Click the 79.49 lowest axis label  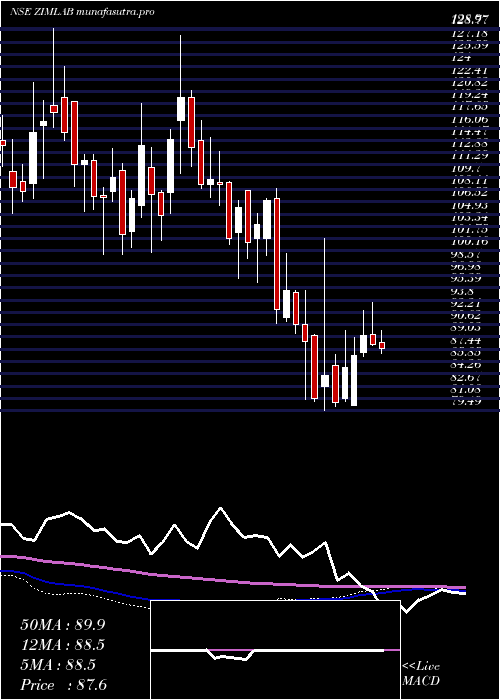click(467, 402)
